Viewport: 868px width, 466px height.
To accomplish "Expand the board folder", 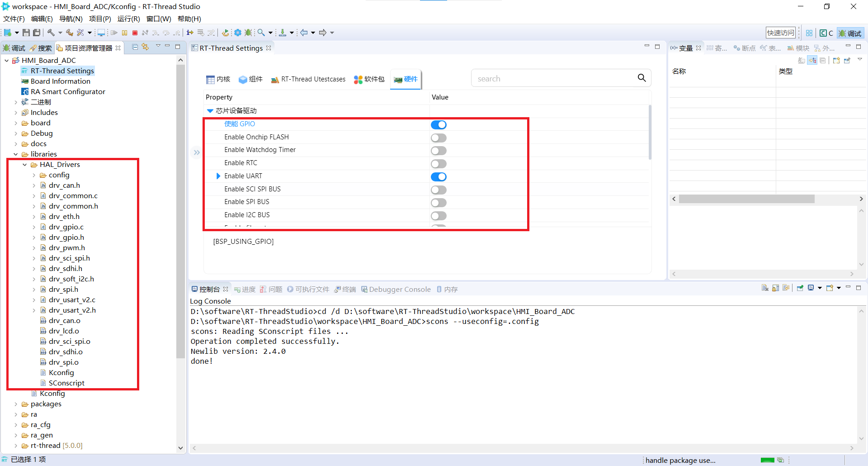I will tap(16, 123).
